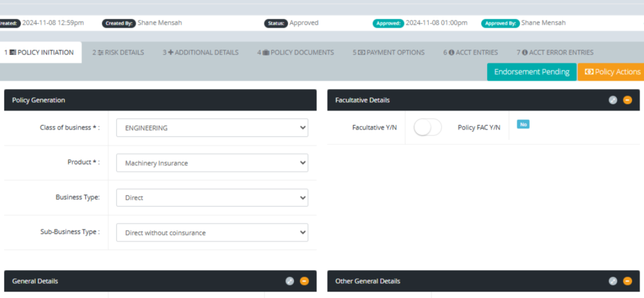This screenshot has width=644, height=298.
Task: Collapse the Facultative Details panel
Action: click(x=627, y=100)
